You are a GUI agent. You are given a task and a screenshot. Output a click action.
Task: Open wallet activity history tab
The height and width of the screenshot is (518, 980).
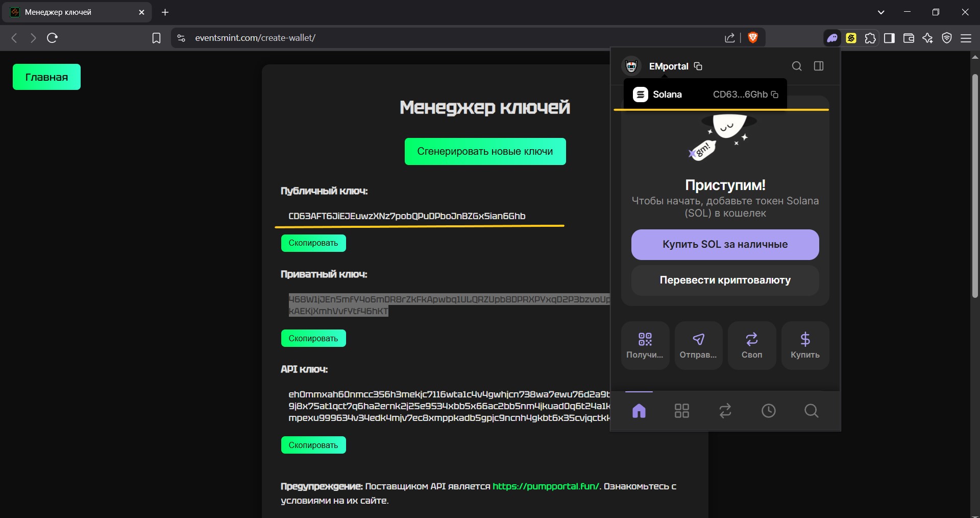(x=768, y=411)
